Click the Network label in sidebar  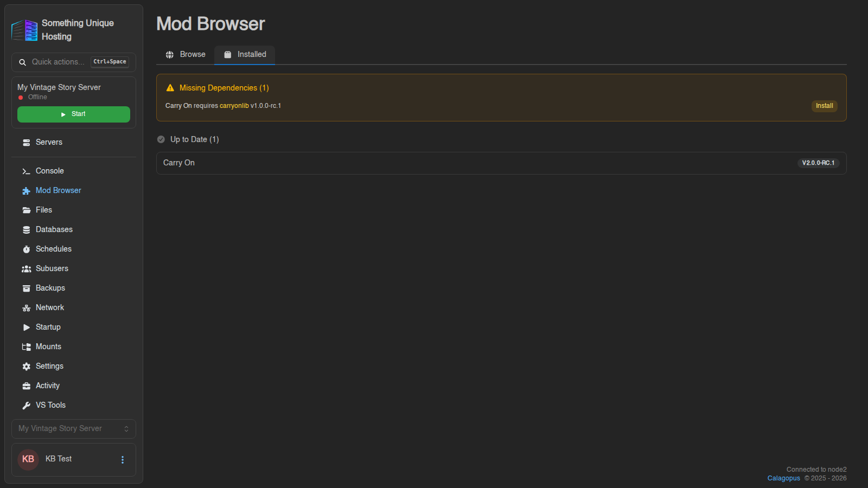pos(50,307)
